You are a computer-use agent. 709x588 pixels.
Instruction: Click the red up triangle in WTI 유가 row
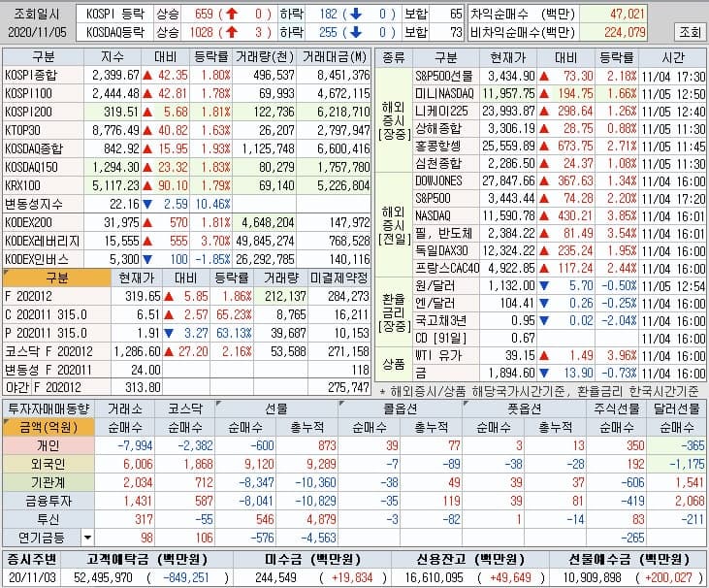click(544, 356)
